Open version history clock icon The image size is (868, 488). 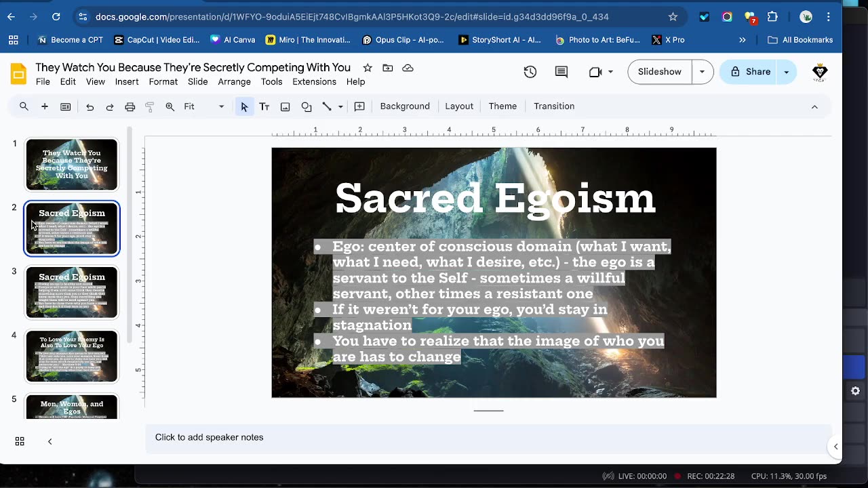tap(530, 72)
